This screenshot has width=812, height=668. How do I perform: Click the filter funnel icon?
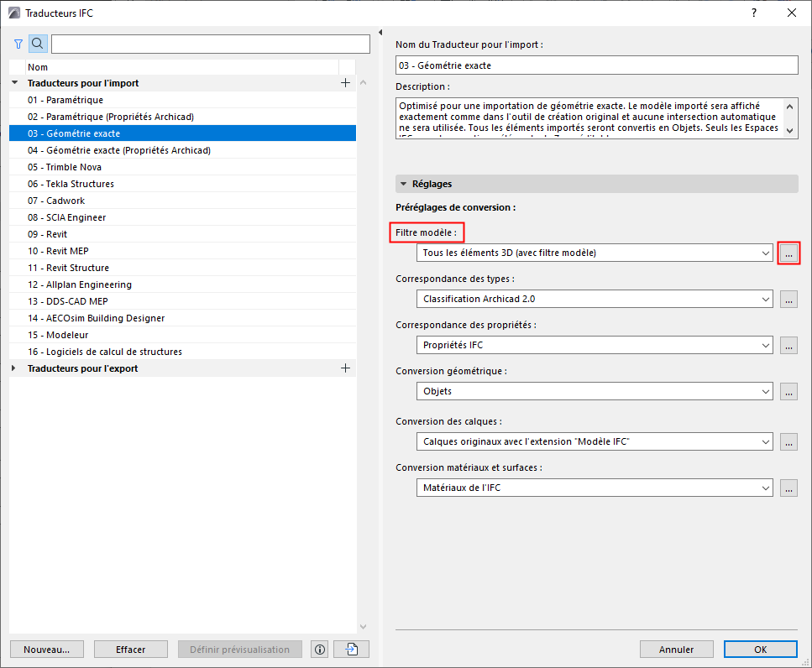point(18,44)
